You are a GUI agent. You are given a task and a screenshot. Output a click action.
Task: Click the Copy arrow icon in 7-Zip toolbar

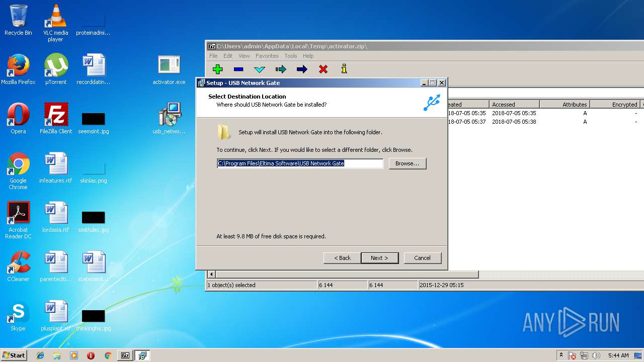point(281,69)
